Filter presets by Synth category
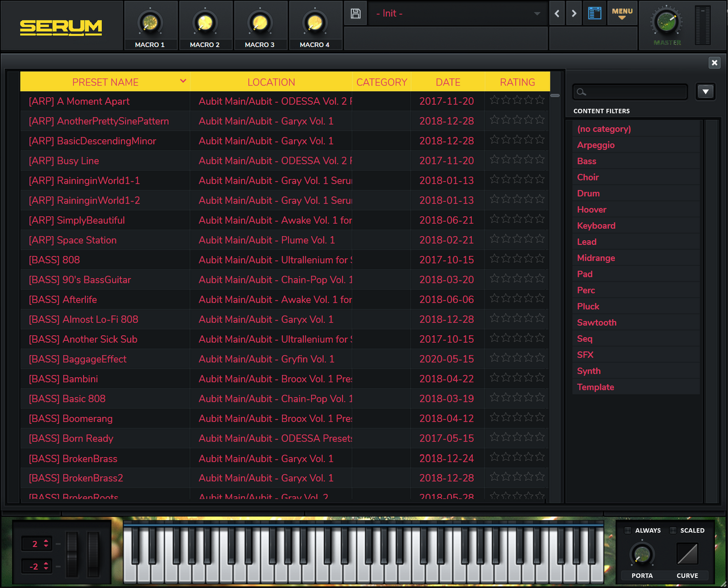The width and height of the screenshot is (728, 588). coord(636,371)
